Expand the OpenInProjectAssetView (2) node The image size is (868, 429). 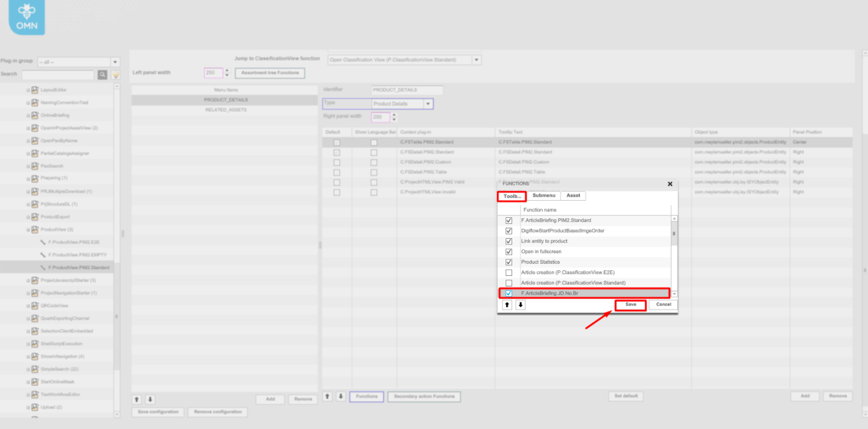pyautogui.click(x=28, y=128)
